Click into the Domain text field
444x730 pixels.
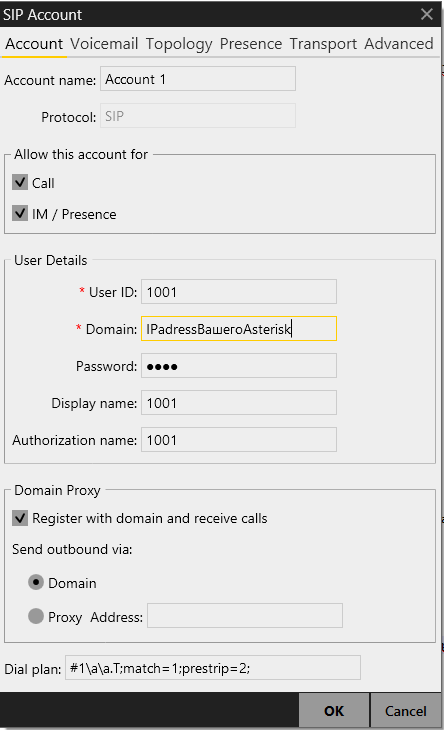click(239, 329)
